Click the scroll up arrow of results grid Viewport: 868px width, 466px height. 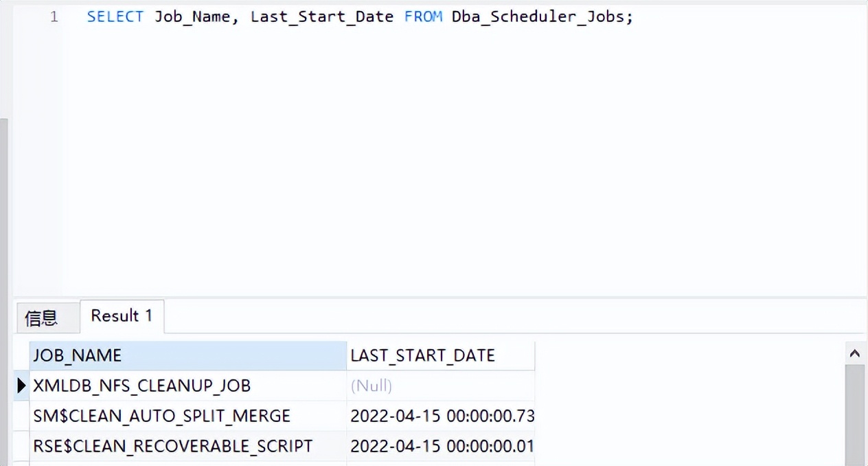click(x=855, y=354)
